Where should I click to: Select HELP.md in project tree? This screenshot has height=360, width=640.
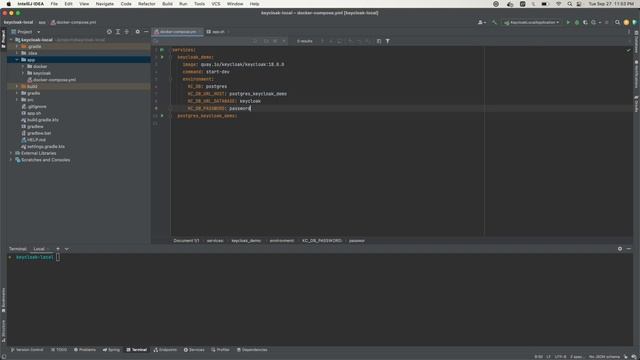pyautogui.click(x=33, y=140)
